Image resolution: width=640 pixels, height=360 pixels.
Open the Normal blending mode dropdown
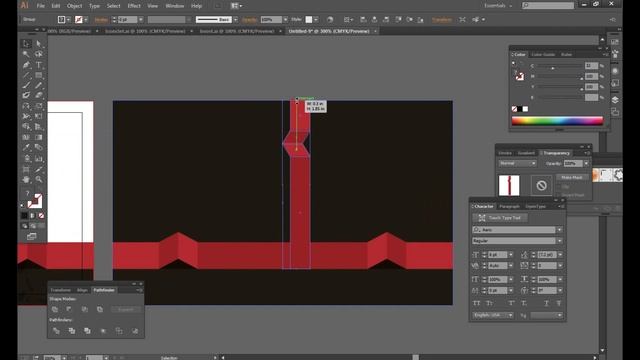(x=517, y=163)
